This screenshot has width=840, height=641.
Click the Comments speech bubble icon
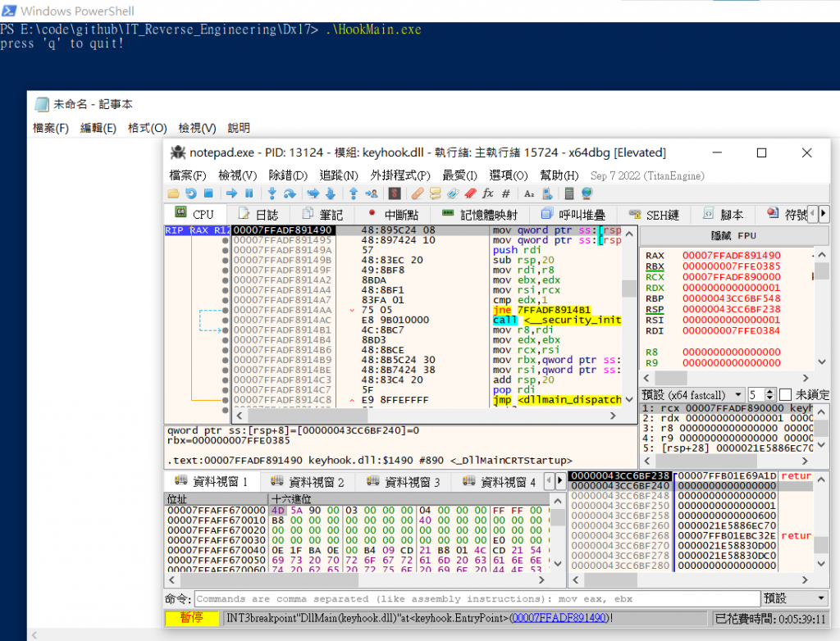pos(435,193)
